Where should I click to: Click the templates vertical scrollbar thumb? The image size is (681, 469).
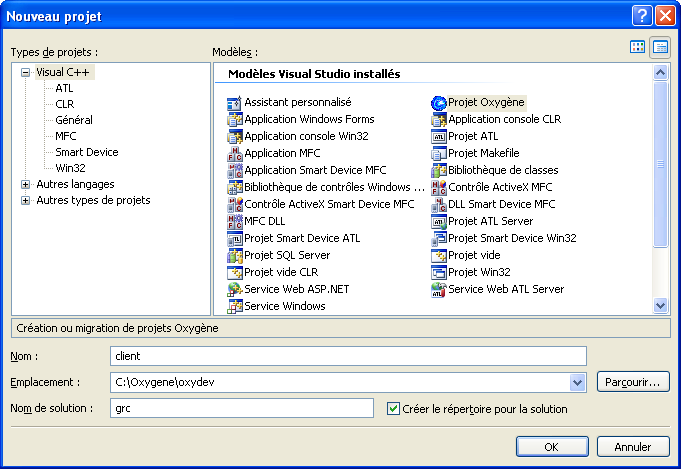[660, 164]
